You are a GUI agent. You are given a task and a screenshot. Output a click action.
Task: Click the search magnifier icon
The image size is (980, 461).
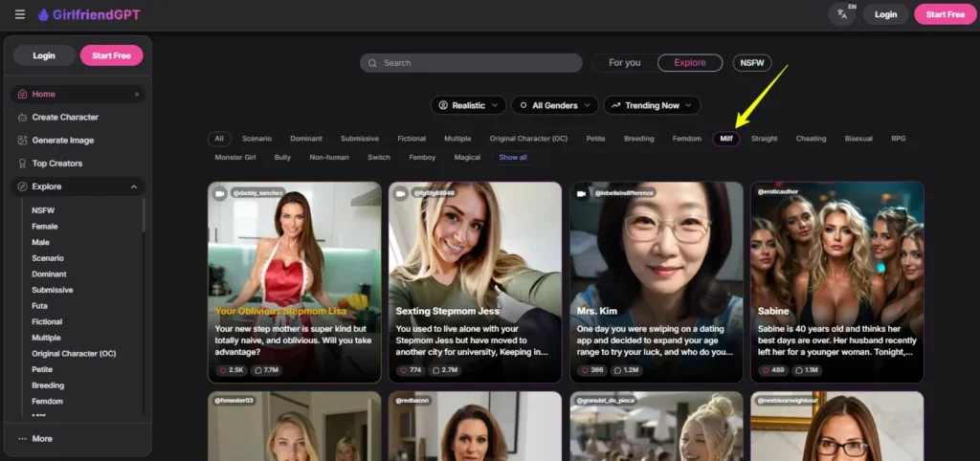372,63
